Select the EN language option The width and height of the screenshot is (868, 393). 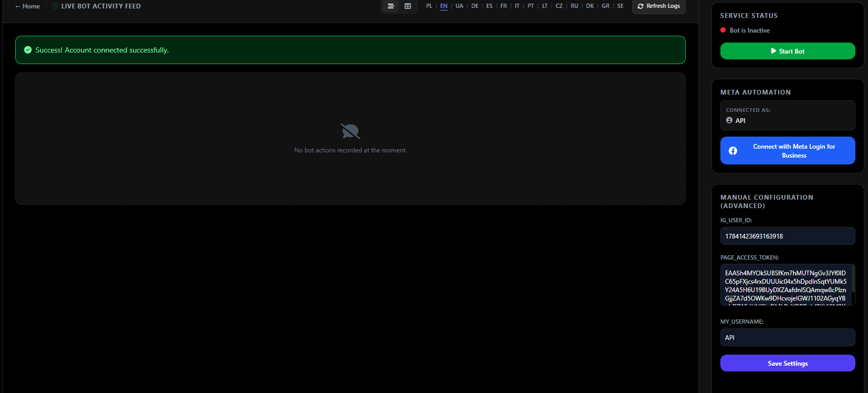(x=444, y=6)
